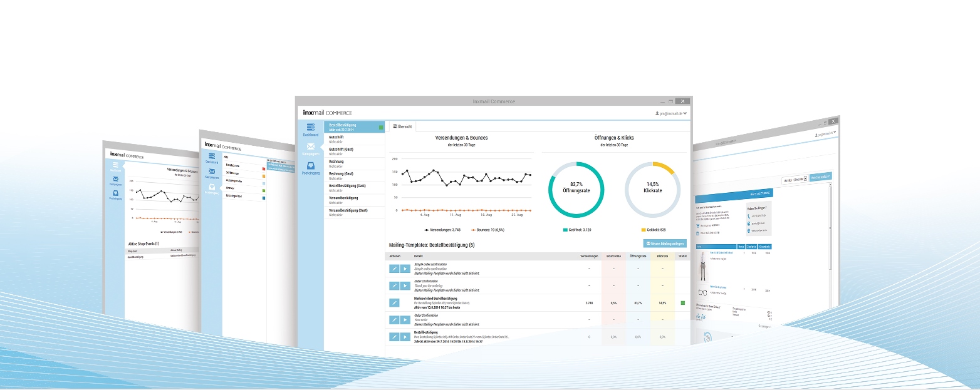Open the Versandbestätigung campaign entry

pos(355,200)
